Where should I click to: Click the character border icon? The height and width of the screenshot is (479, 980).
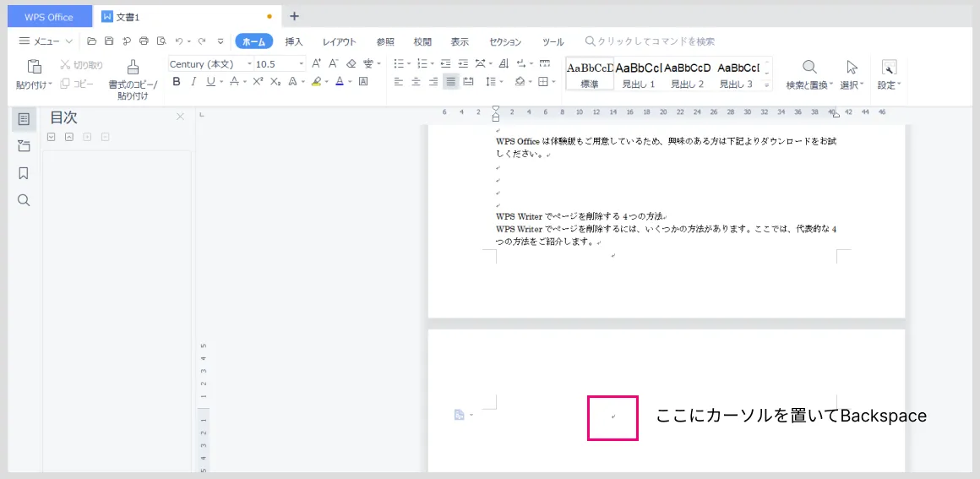point(363,81)
